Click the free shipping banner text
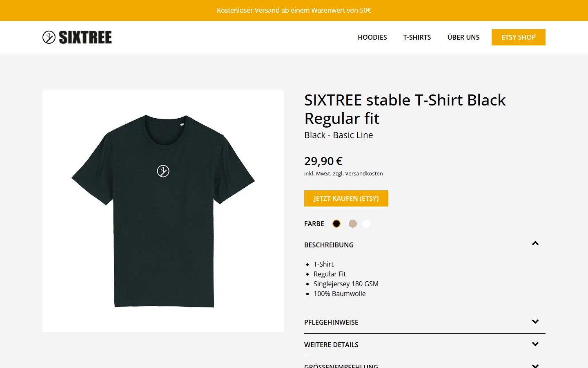The width and height of the screenshot is (588, 368). [294, 10]
